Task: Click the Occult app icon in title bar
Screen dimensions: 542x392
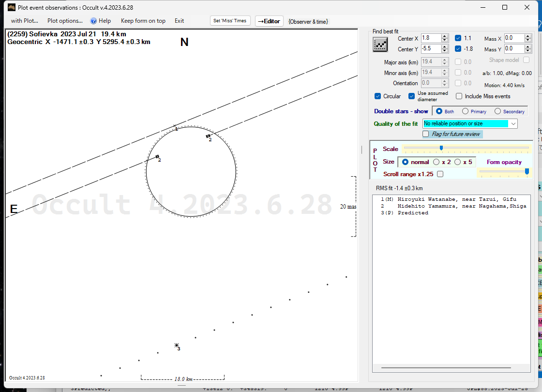Action: coord(12,7)
